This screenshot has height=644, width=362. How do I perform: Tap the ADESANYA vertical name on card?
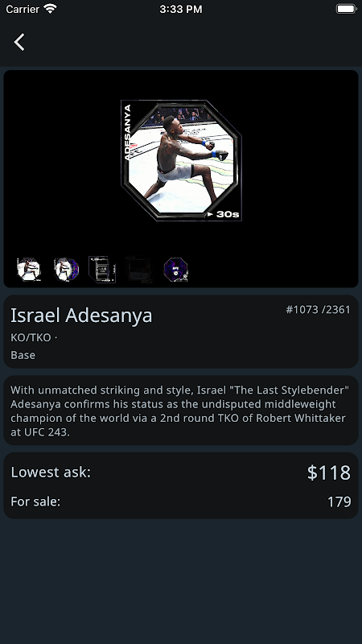127,132
